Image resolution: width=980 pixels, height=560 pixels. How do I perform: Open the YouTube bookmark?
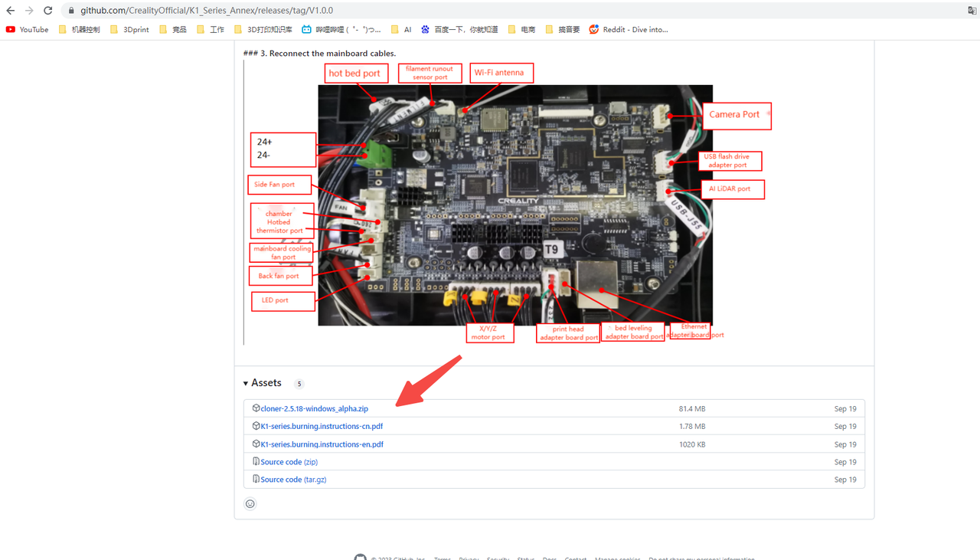(x=27, y=29)
